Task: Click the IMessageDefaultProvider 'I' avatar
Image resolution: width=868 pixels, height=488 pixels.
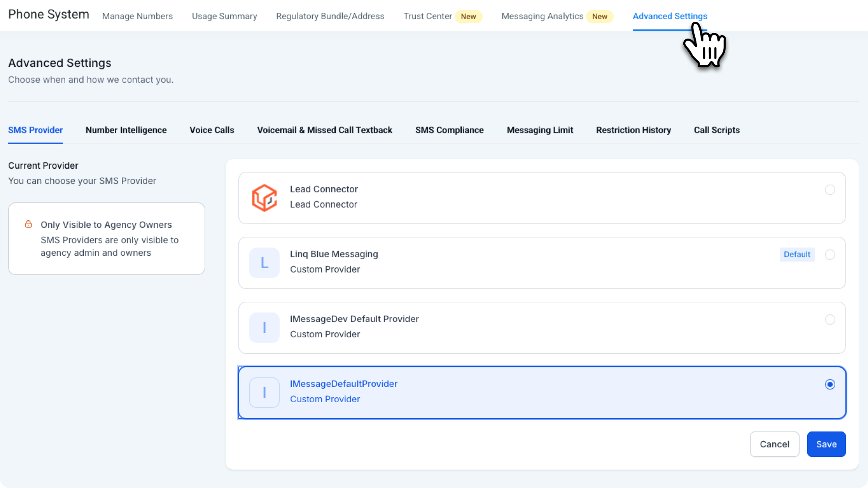Action: click(264, 392)
